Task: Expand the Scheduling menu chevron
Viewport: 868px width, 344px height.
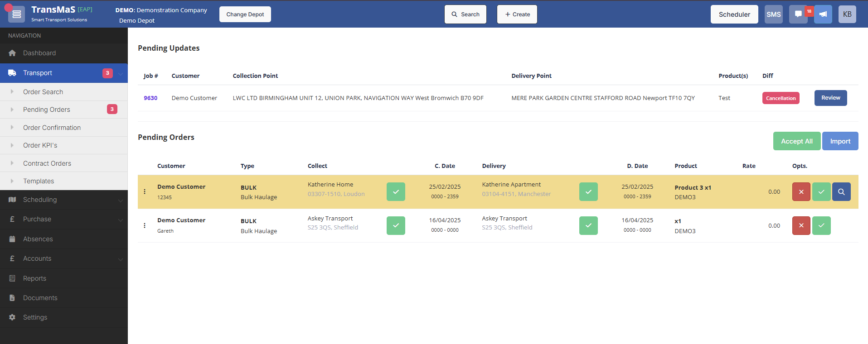Action: click(121, 200)
